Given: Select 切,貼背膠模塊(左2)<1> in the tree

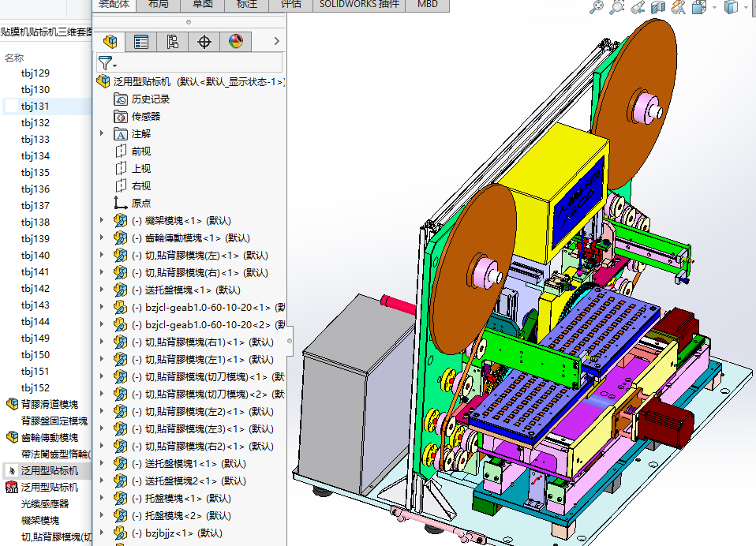Looking at the screenshot, I should pos(203,412).
